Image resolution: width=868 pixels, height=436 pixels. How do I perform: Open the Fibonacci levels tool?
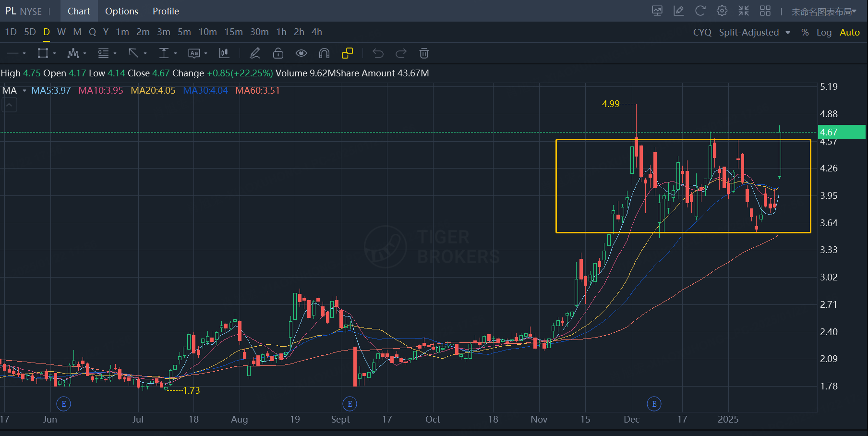pos(103,53)
